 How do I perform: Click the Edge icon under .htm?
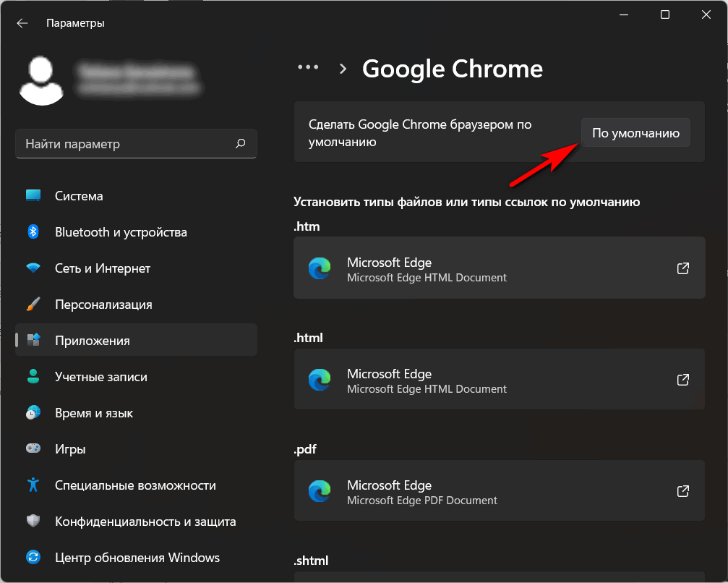(320, 268)
